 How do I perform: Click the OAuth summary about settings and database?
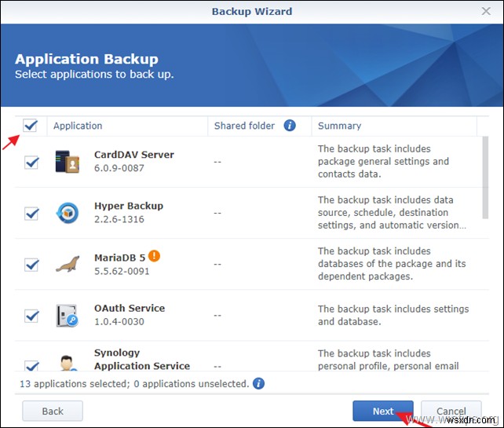393,315
